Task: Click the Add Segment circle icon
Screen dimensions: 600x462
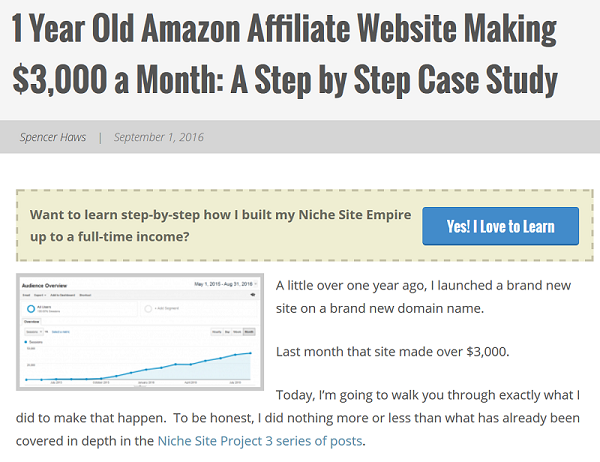Action: (x=148, y=309)
